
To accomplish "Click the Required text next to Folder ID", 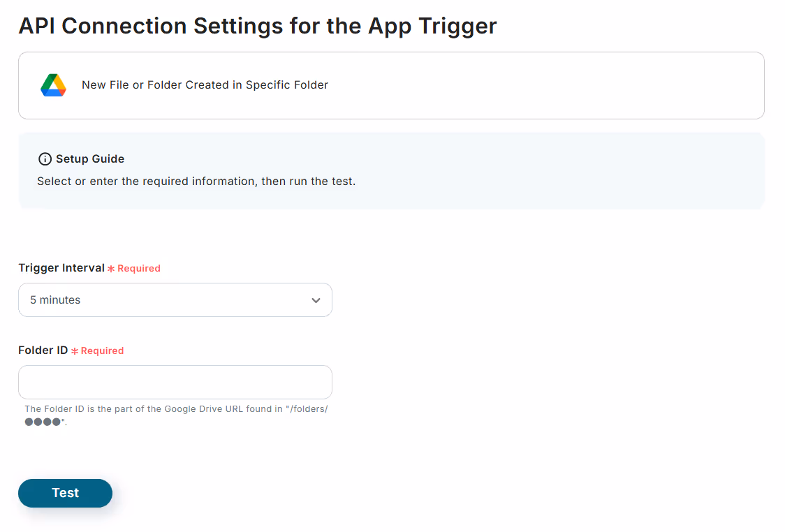I will pyautogui.click(x=102, y=351).
